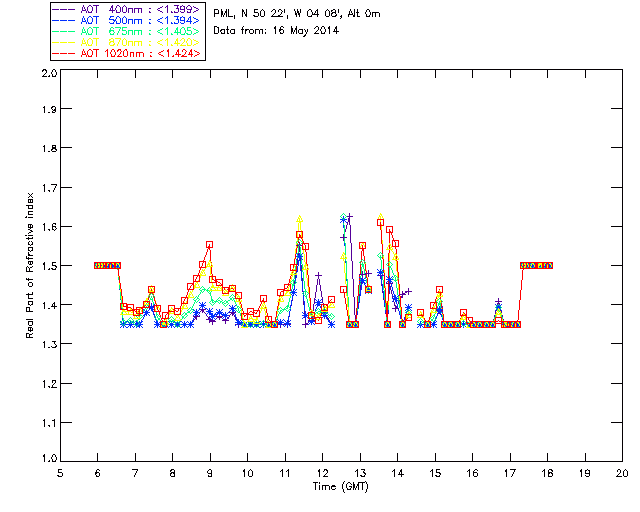This screenshot has width=640, height=512.
Task: Click the y-axis tick label 1.8
Action: pyautogui.click(x=49, y=148)
